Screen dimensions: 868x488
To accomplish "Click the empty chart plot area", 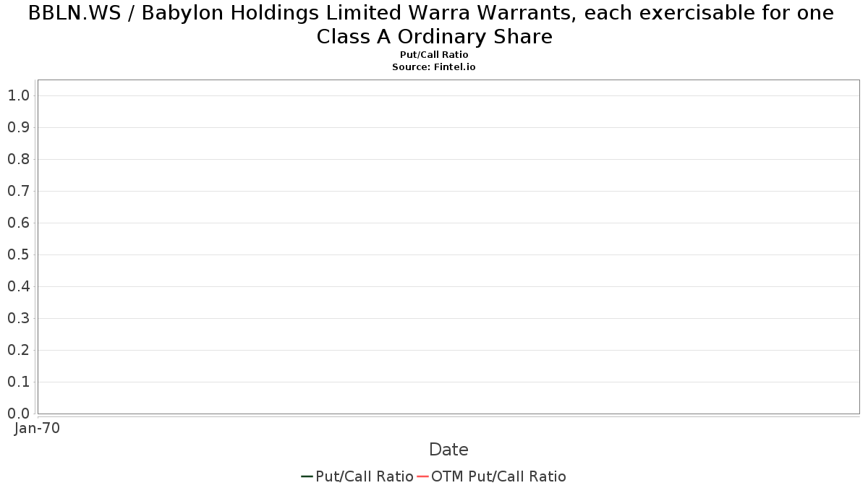I will pyautogui.click(x=448, y=247).
